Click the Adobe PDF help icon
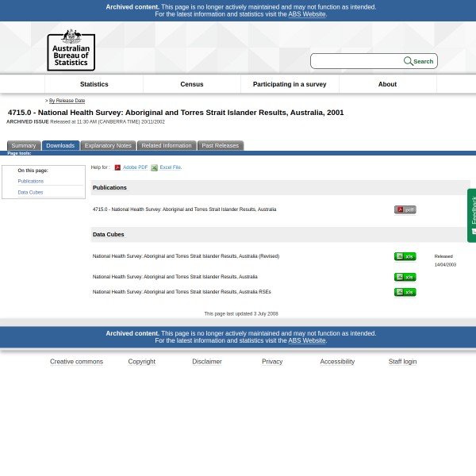Screen dimensions: 476x476 click(x=117, y=167)
